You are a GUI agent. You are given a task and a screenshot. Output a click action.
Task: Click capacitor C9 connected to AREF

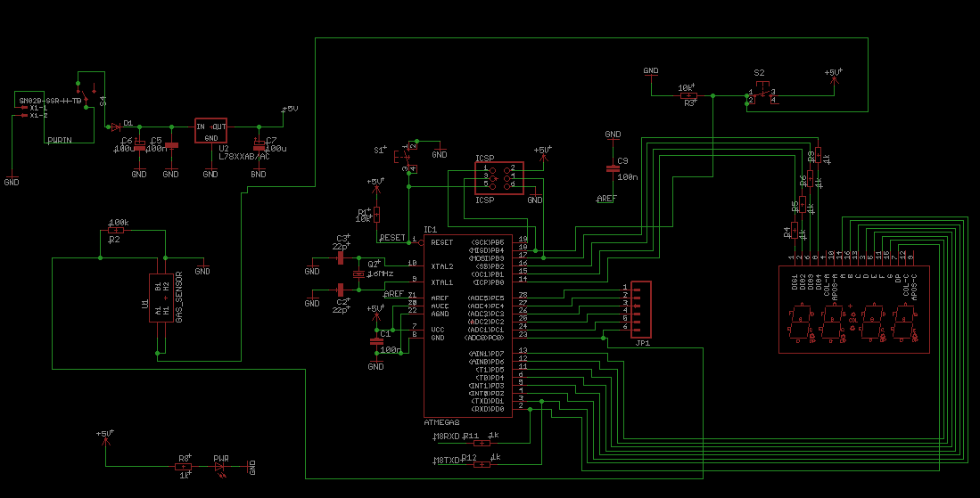click(x=613, y=168)
